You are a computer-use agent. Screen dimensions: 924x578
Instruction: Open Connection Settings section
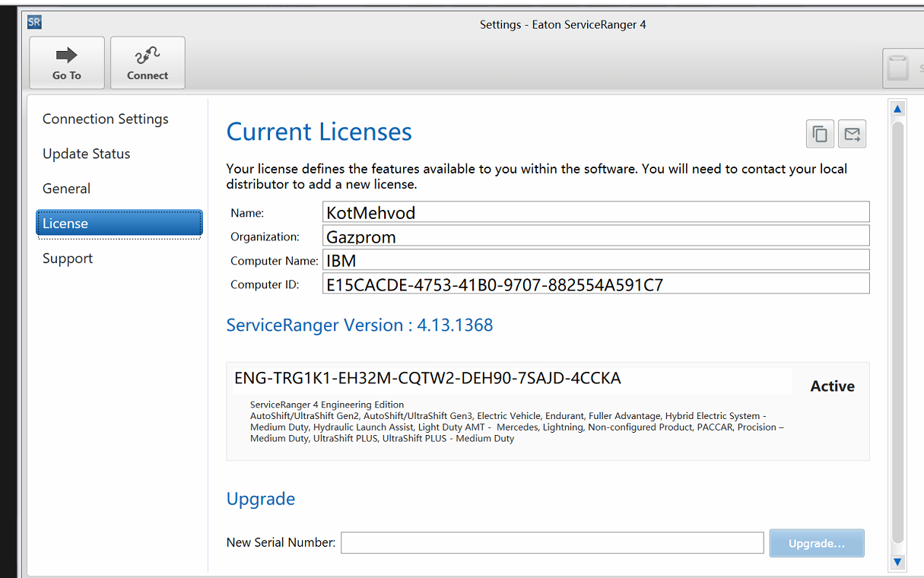(x=106, y=119)
